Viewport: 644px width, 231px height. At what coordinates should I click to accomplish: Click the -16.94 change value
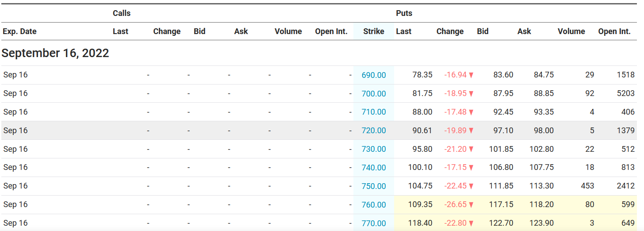tap(456, 75)
